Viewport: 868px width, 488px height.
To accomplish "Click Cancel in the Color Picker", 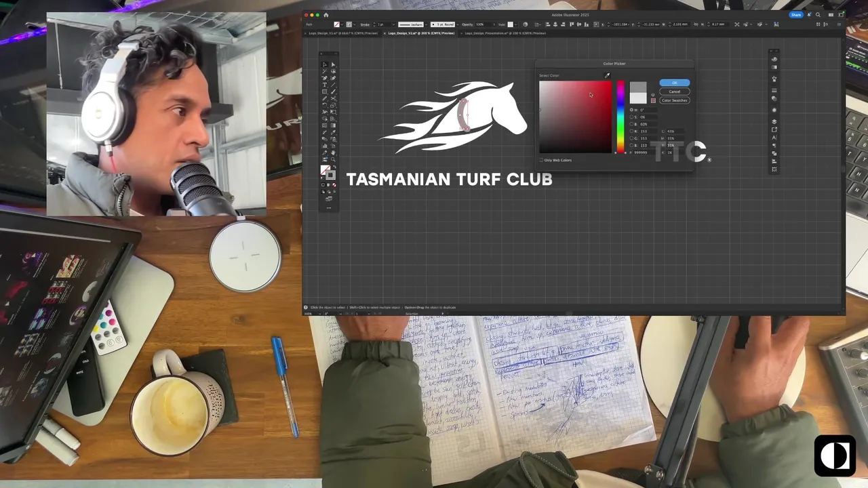I will point(675,91).
